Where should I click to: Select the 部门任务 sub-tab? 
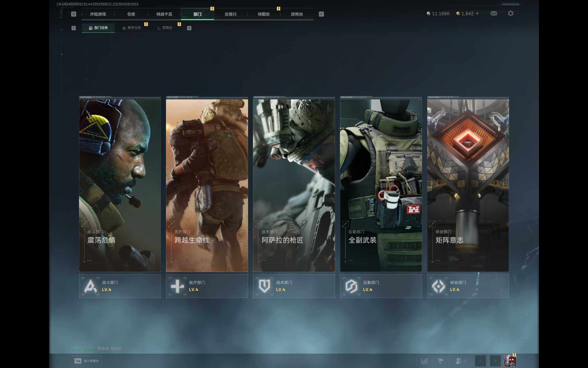click(x=98, y=28)
